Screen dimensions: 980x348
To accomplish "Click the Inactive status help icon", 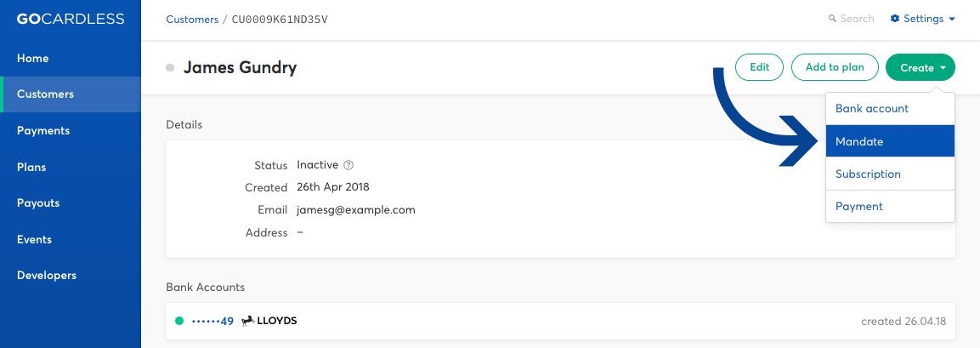I will pyautogui.click(x=348, y=165).
